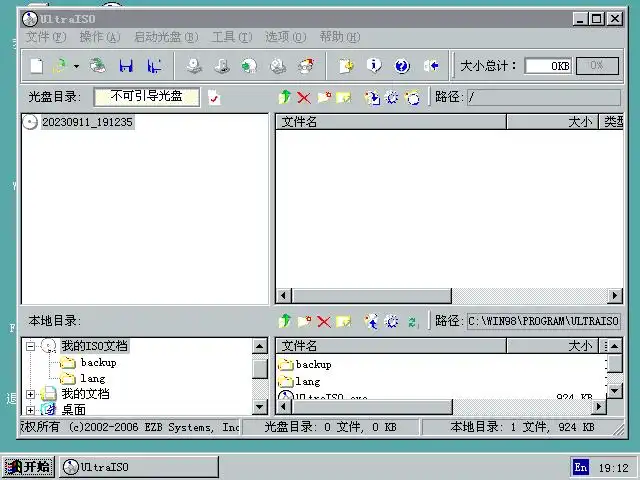Collapse the 我的ISO文档 tree node
The image size is (640, 480).
(x=30, y=346)
